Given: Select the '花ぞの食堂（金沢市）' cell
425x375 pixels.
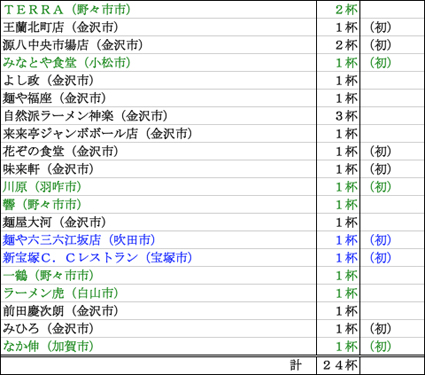Looking at the screenshot, I should 61,151.
